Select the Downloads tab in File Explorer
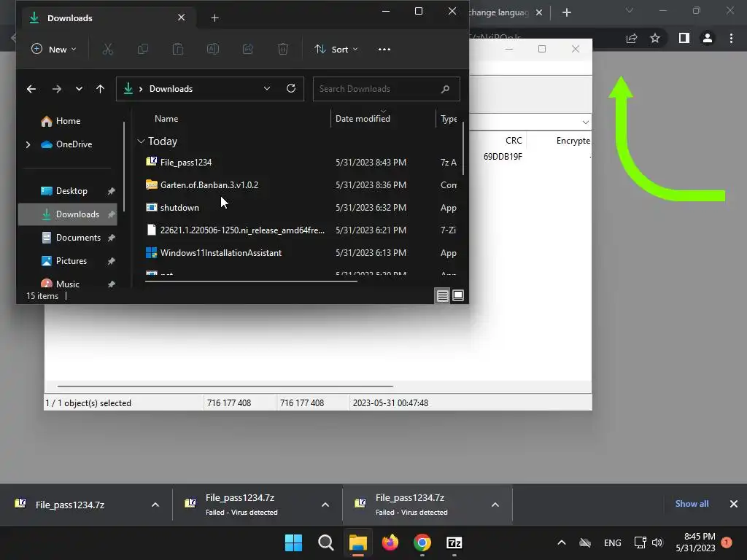This screenshot has width=747, height=560. click(109, 18)
